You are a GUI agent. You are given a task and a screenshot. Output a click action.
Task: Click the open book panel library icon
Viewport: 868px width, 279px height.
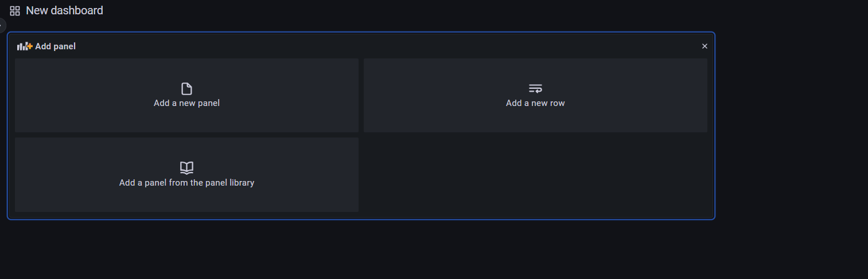tap(186, 168)
